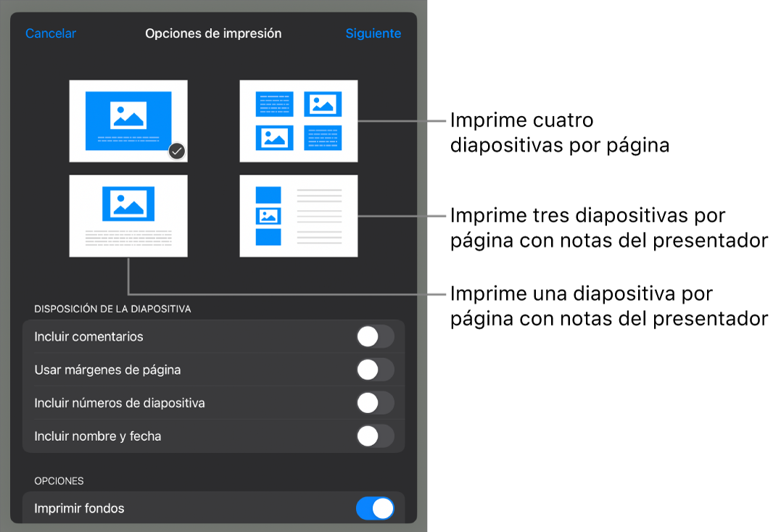Click the Opciones section header
This screenshot has width=781, height=532.
tap(59, 481)
